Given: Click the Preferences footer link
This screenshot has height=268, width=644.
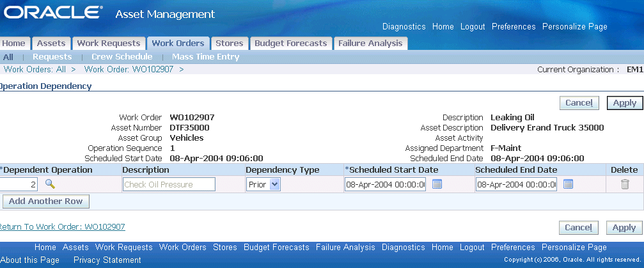Looking at the screenshot, I should (513, 248).
